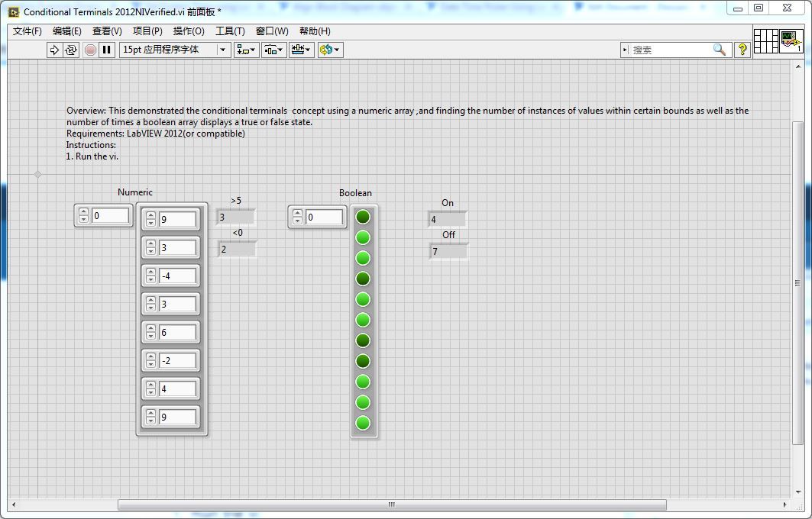
Task: Click the >5 count indicator
Action: pos(235,218)
